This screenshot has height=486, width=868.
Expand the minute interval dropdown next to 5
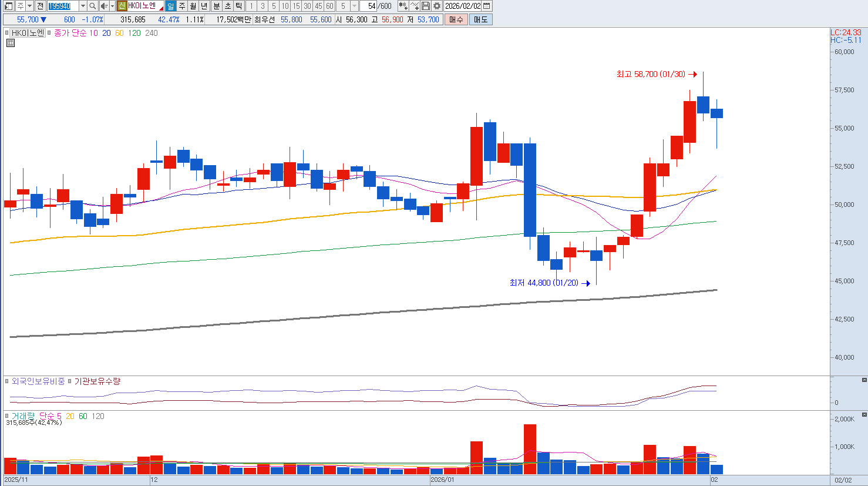[x=354, y=6]
